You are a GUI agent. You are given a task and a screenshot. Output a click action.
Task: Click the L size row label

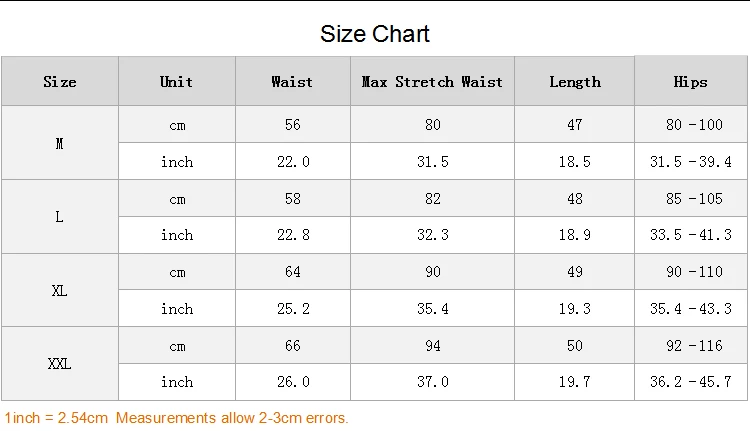pos(60,217)
